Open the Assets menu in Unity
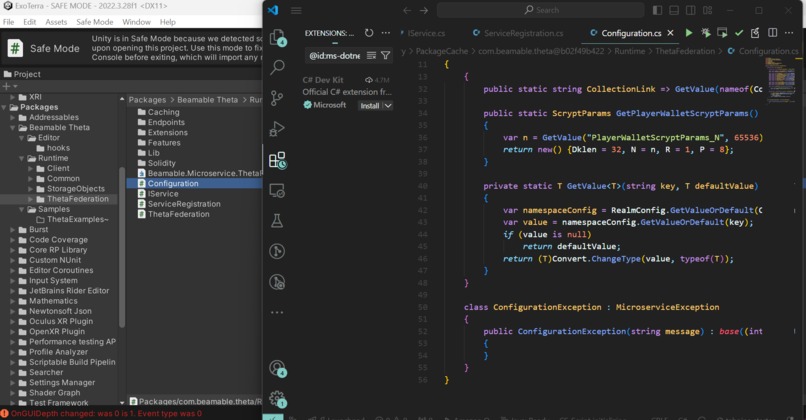This screenshot has height=420, width=806. click(56, 22)
